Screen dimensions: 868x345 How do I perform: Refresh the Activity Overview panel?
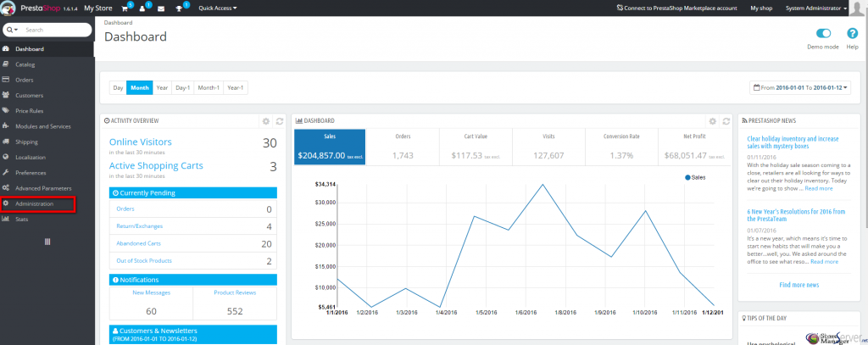(x=280, y=120)
